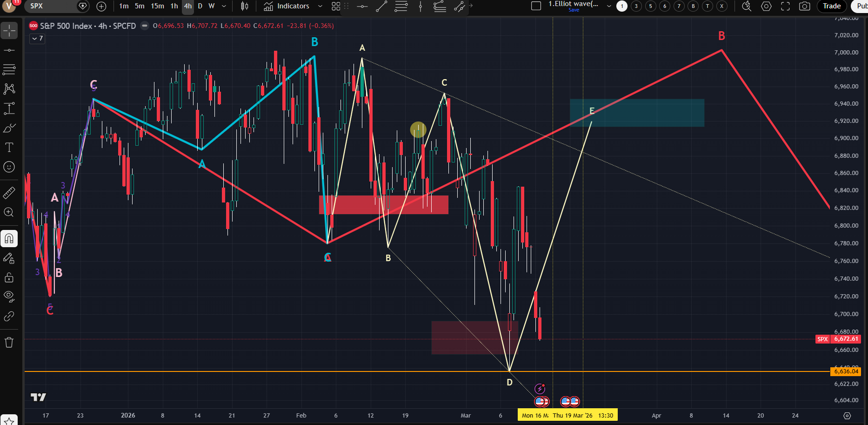Pick the vertical line favorite tool

[x=421, y=6]
